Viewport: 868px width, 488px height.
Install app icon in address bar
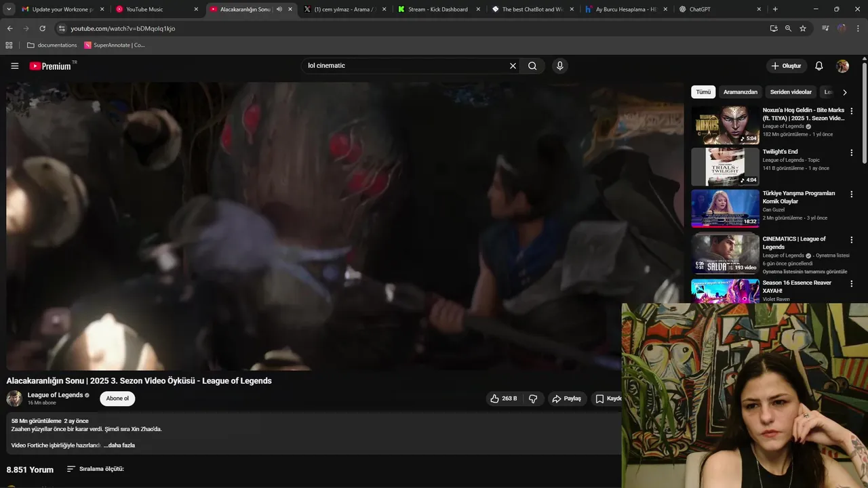(x=774, y=28)
